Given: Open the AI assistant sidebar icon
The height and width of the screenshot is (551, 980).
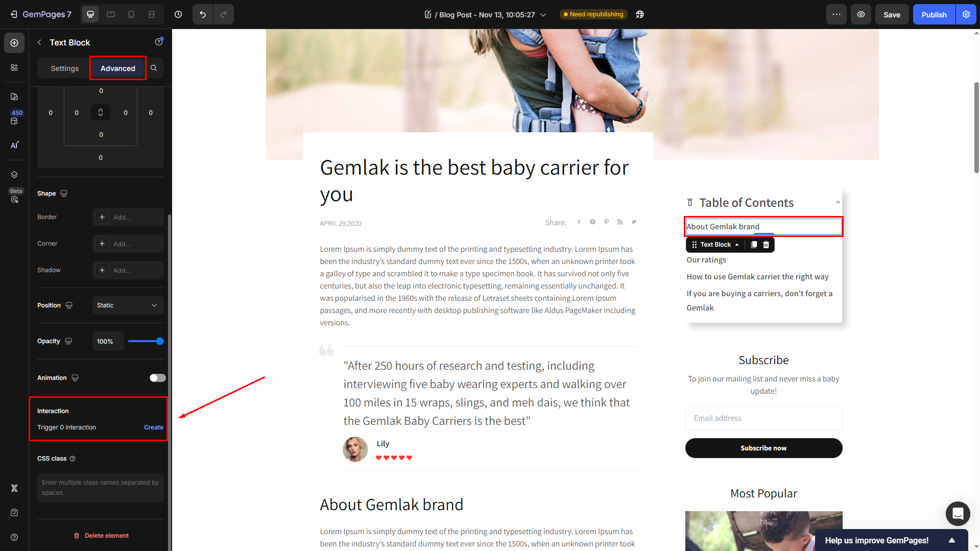Looking at the screenshot, I should click(x=14, y=145).
